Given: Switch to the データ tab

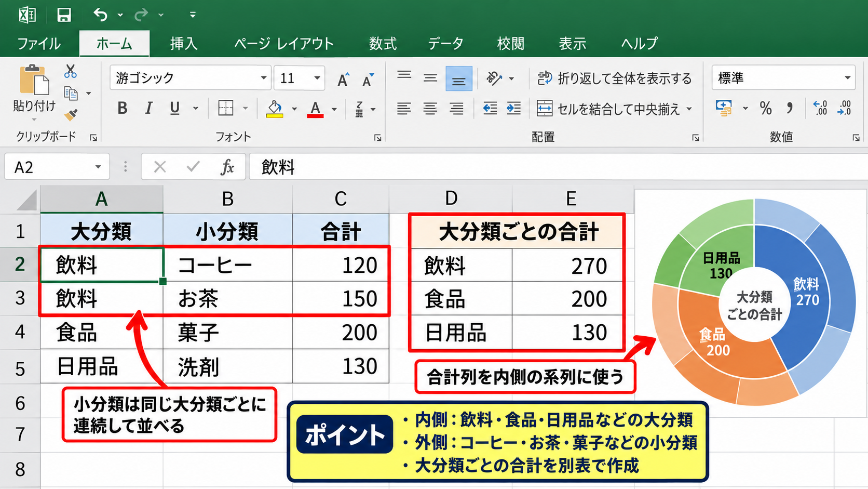Looking at the screenshot, I should click(445, 44).
